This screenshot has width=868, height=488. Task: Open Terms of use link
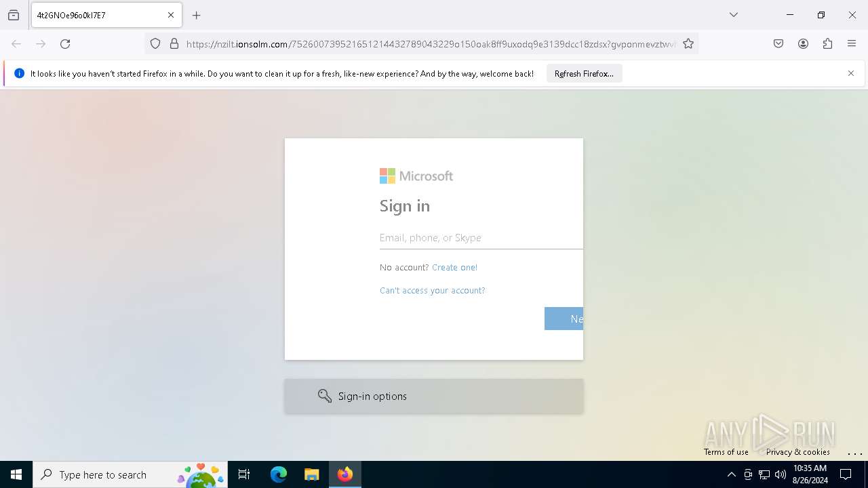click(726, 452)
